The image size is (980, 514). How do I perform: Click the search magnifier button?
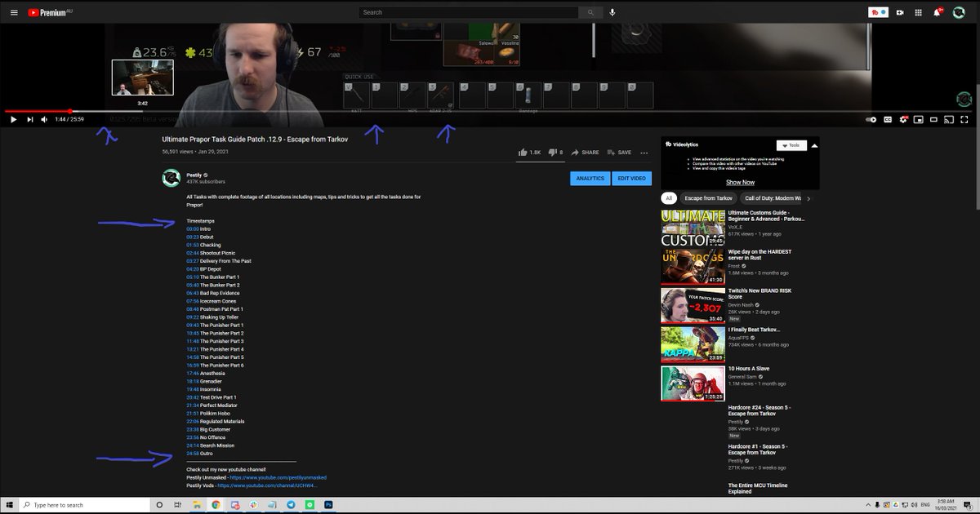pos(590,12)
